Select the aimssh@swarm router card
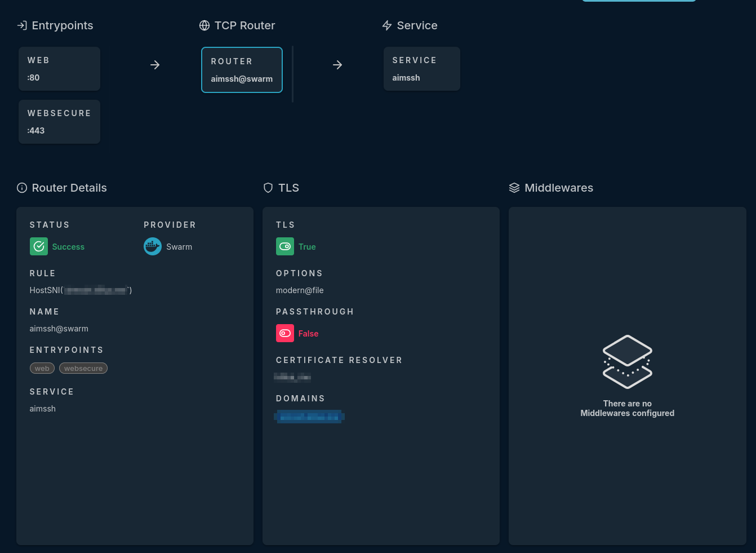This screenshot has width=756, height=553. coord(242,70)
